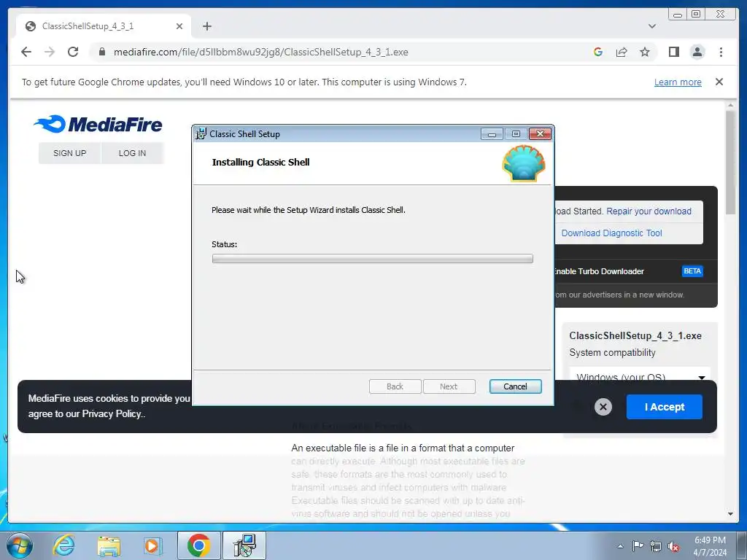
Task: Click Chrome's forward navigation arrow
Action: [x=50, y=52]
